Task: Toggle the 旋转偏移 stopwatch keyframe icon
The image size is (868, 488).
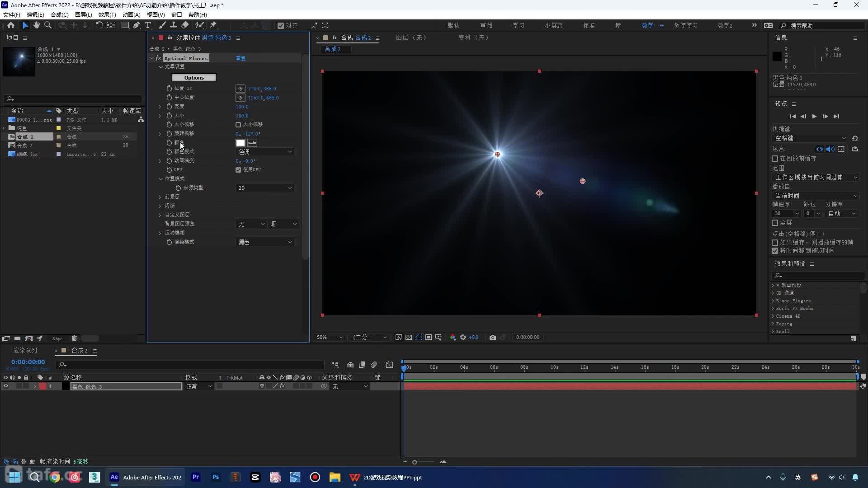Action: click(169, 134)
